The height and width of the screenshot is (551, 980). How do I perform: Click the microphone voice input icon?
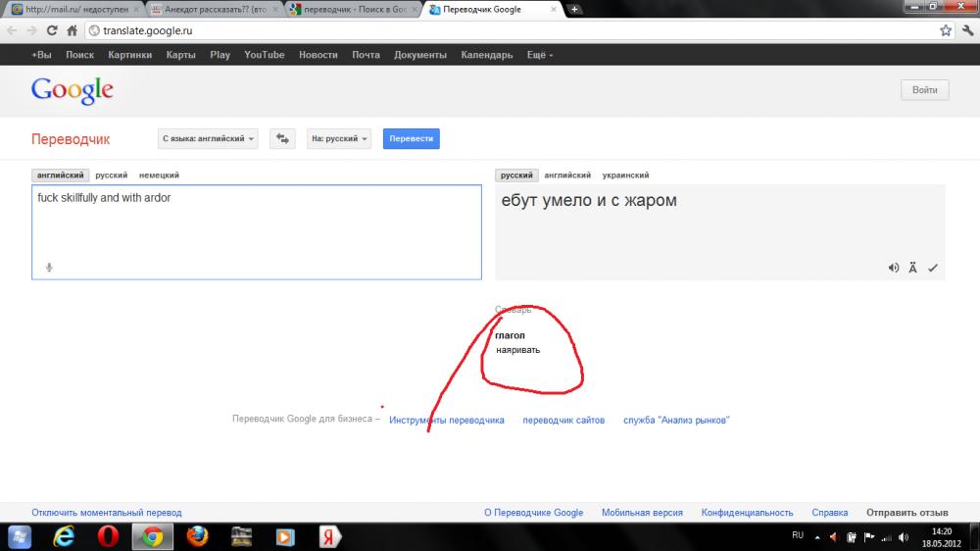(x=49, y=267)
